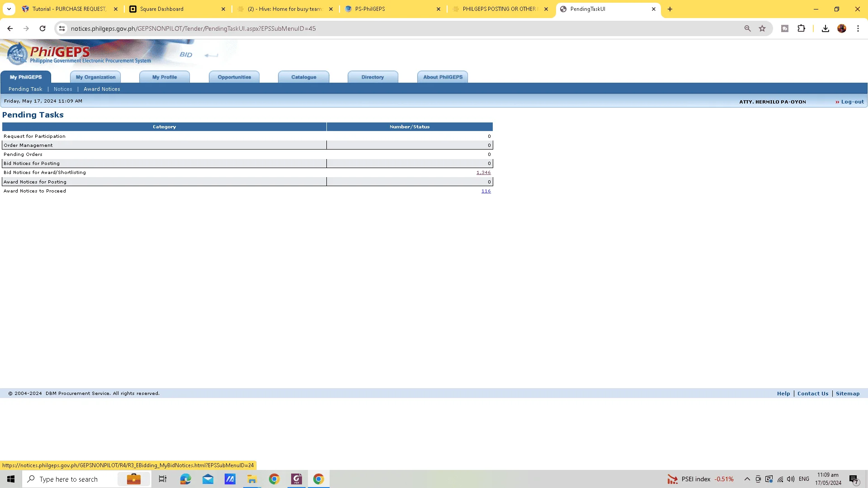Click the Log-out link
The image size is (868, 488).
pos(852,102)
